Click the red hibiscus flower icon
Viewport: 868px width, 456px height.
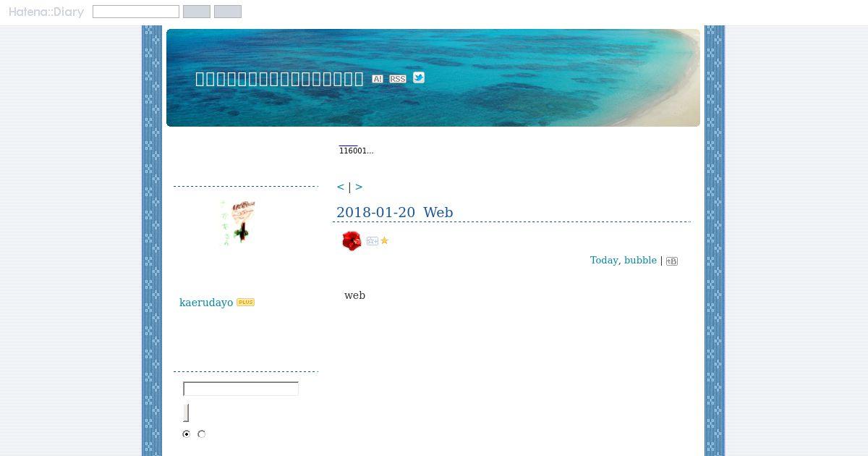click(x=352, y=240)
